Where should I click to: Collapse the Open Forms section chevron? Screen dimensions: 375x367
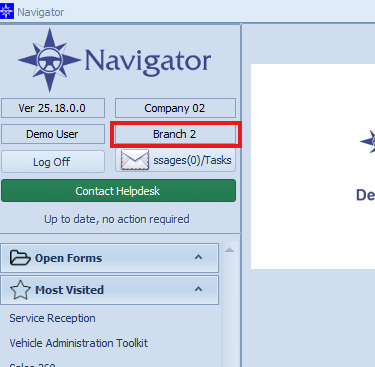click(x=199, y=257)
